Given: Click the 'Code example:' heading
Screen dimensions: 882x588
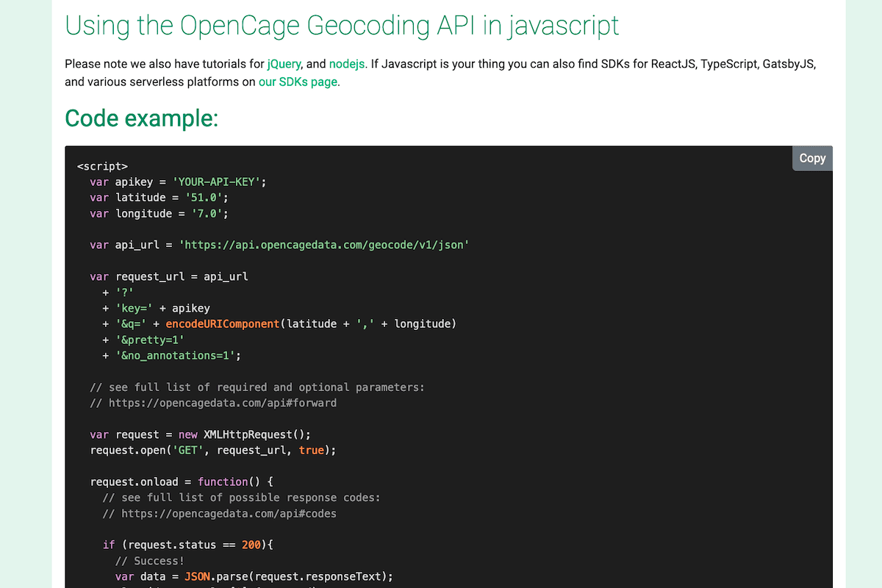Looking at the screenshot, I should [141, 118].
